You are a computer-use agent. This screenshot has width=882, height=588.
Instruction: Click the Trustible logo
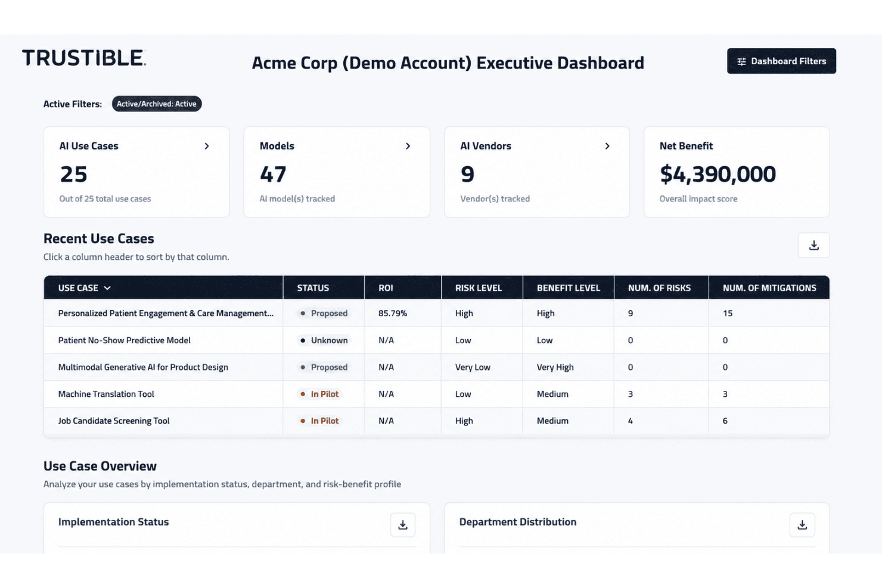(x=84, y=58)
